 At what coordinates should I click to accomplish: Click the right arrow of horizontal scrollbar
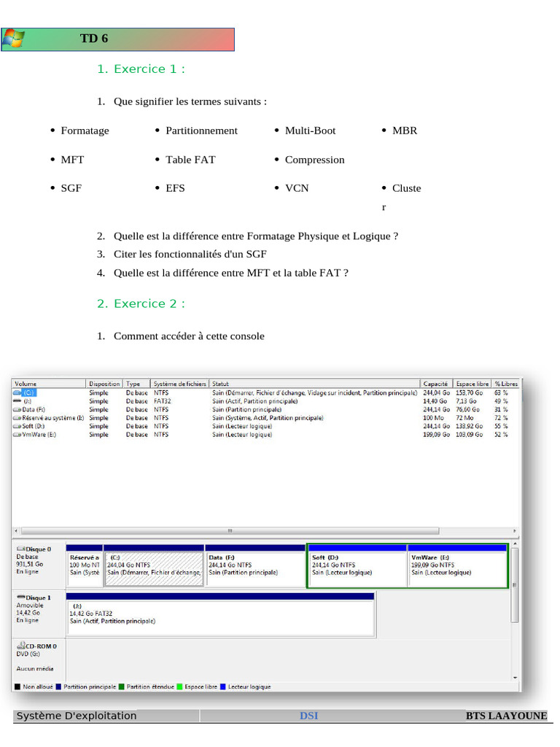click(515, 531)
